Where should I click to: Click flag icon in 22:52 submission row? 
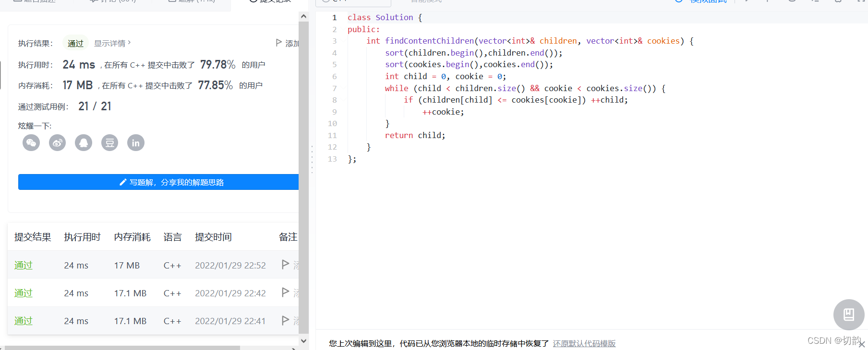[285, 264]
